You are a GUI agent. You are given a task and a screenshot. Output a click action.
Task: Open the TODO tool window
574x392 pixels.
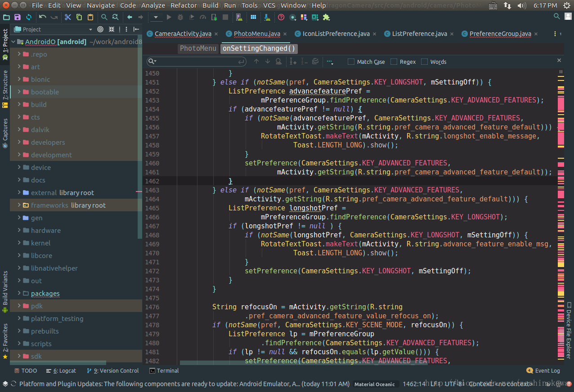26,371
